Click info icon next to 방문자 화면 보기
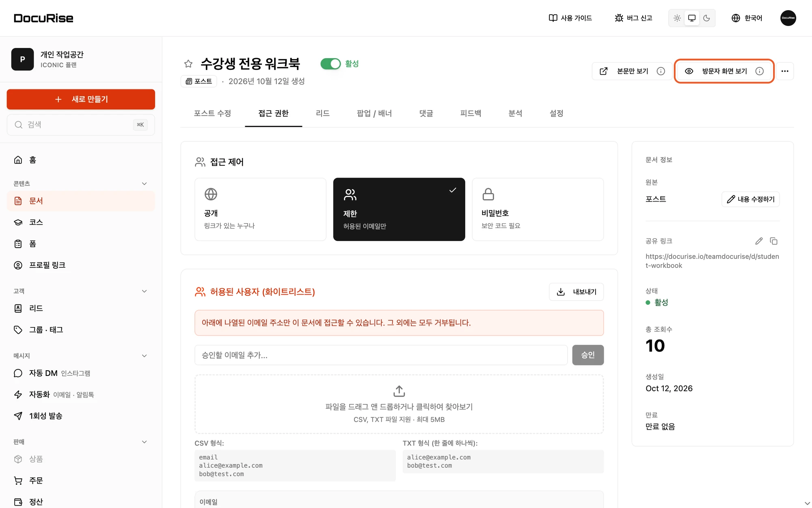Image resolution: width=812 pixels, height=508 pixels. point(759,71)
